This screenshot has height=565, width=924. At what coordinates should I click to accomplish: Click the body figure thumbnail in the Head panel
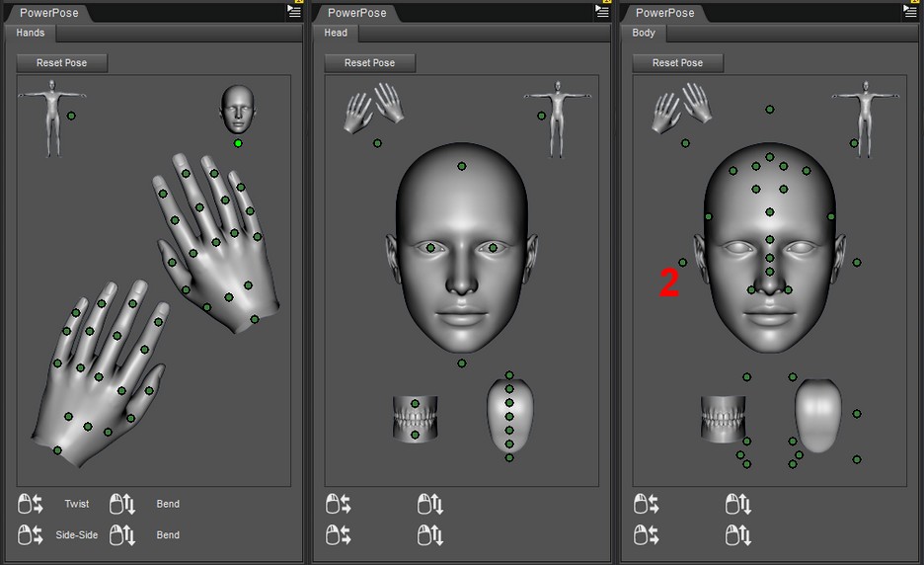[558, 120]
